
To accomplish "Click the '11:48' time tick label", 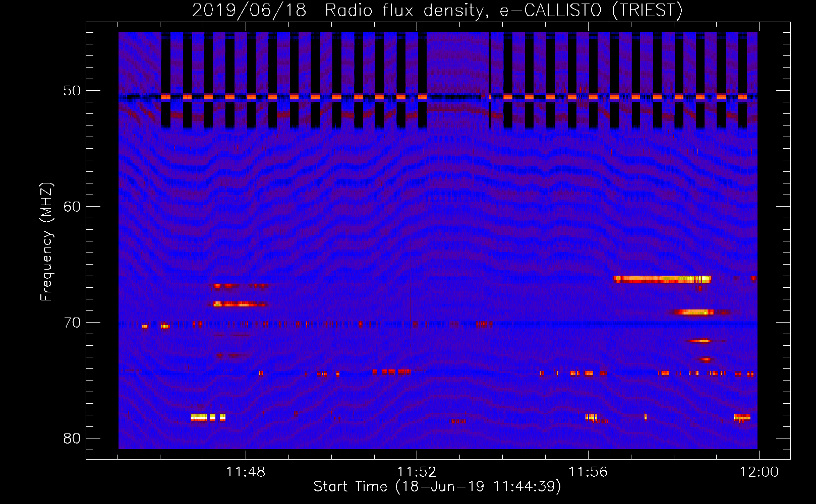I will [246, 472].
